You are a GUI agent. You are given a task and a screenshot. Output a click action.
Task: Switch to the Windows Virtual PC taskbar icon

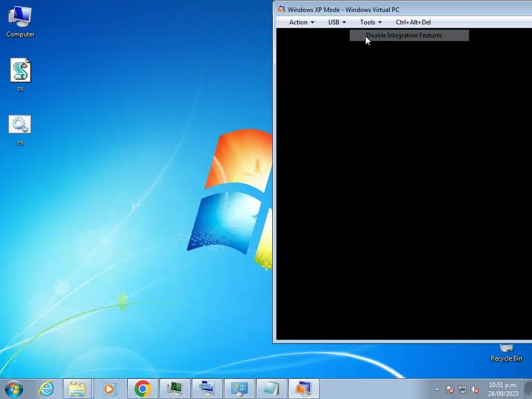(303, 389)
